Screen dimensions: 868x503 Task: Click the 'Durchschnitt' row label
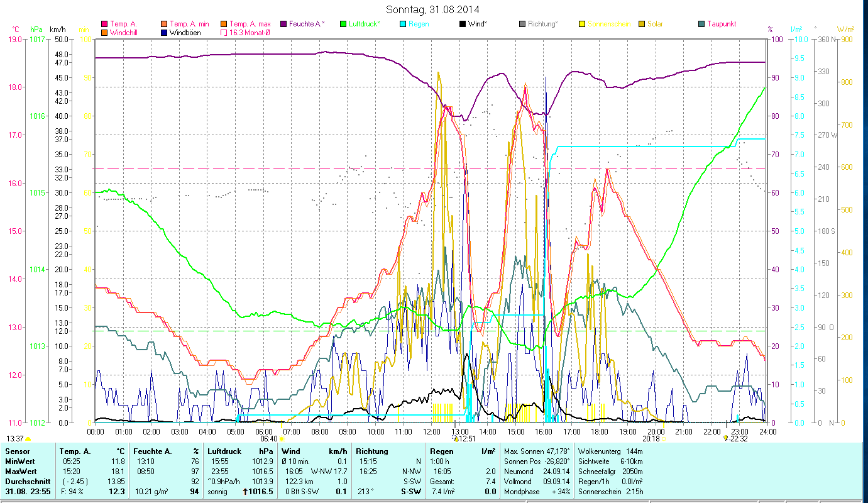26,481
